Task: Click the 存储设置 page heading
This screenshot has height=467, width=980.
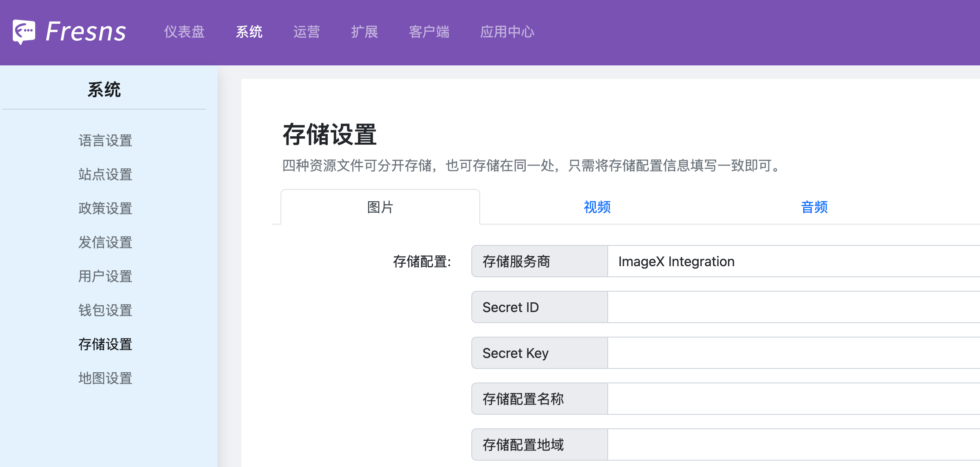Action: pyautogui.click(x=329, y=135)
